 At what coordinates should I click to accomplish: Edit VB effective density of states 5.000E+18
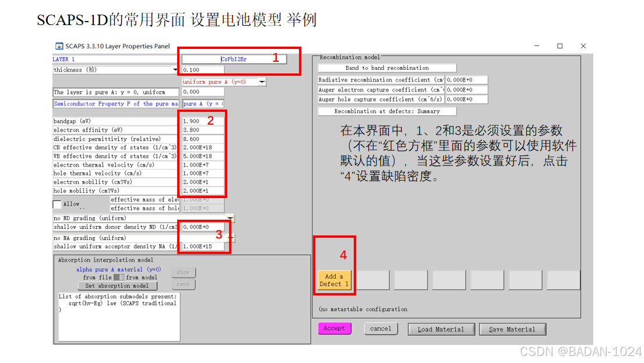click(x=203, y=156)
